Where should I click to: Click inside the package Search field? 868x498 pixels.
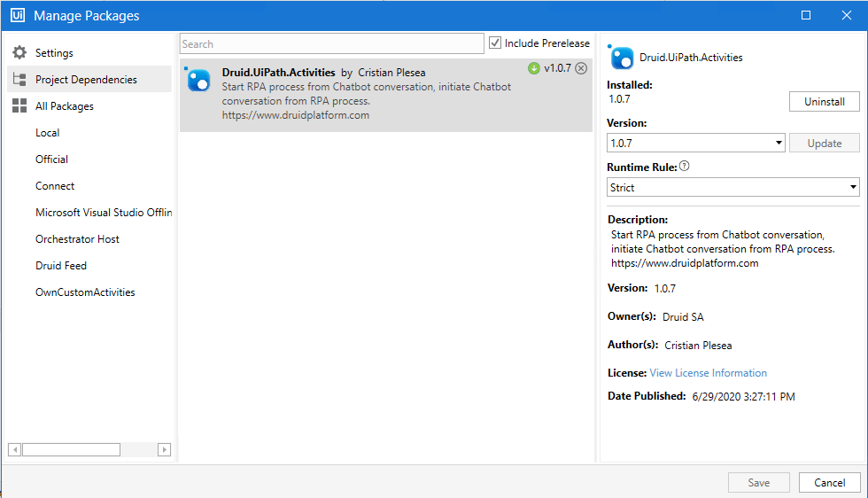(331, 43)
